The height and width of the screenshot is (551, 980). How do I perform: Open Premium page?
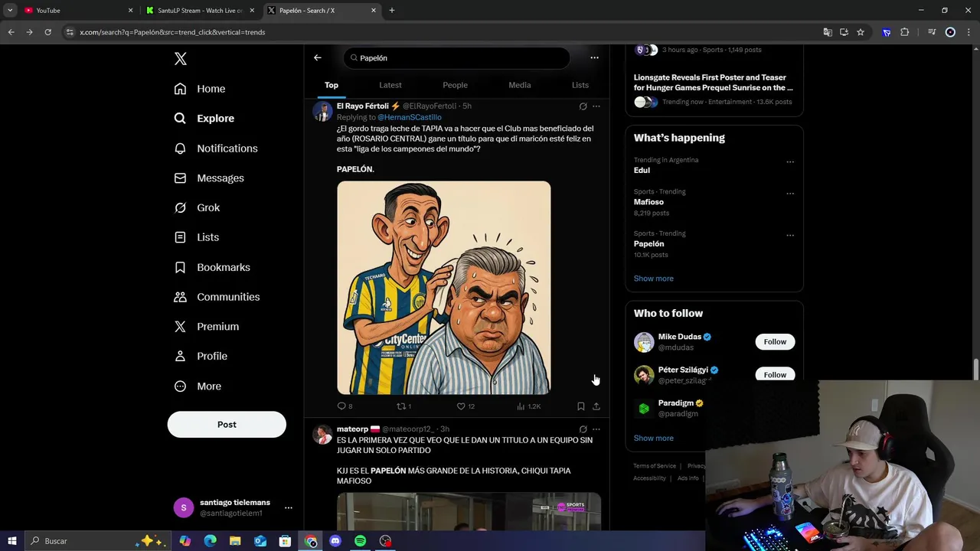point(207,327)
